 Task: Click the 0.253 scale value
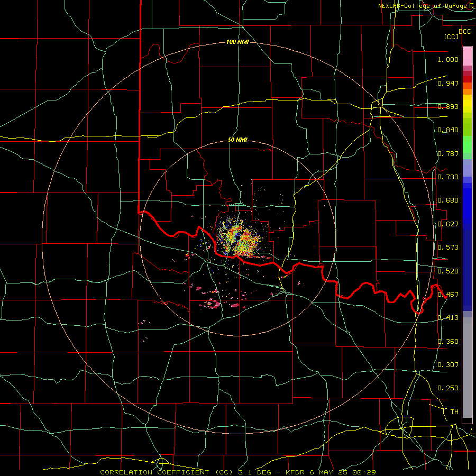(x=448, y=388)
